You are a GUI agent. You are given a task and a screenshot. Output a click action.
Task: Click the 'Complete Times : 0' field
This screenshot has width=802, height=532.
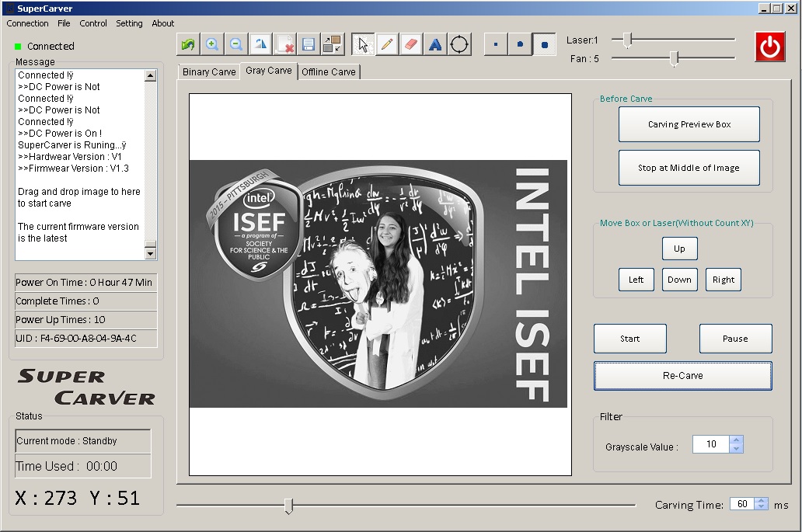click(85, 301)
